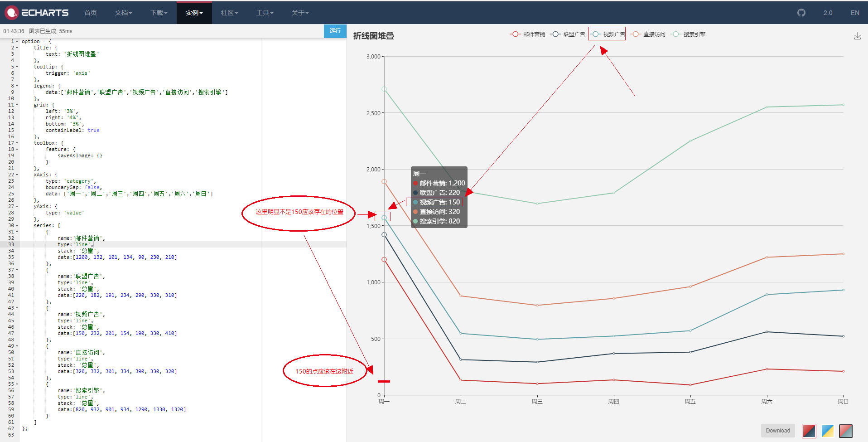This screenshot has width=868, height=442.
Task: Click the 搜索引擎 data point at 周一
Action: (384, 89)
